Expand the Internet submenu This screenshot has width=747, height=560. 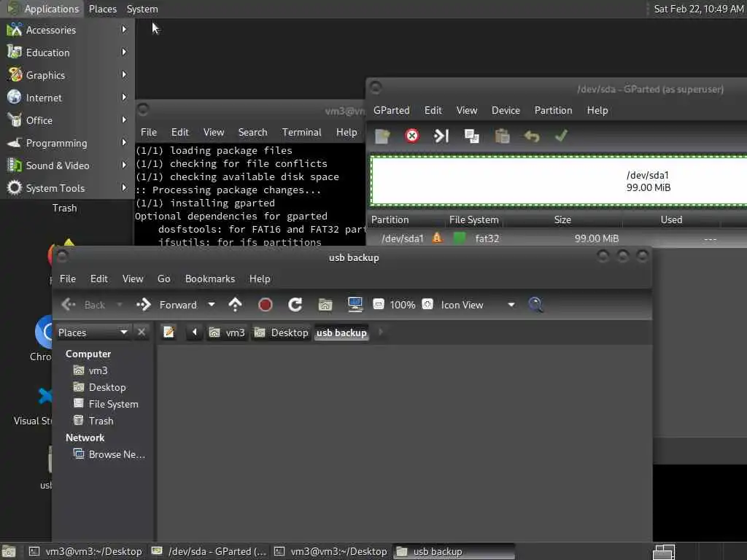point(67,98)
